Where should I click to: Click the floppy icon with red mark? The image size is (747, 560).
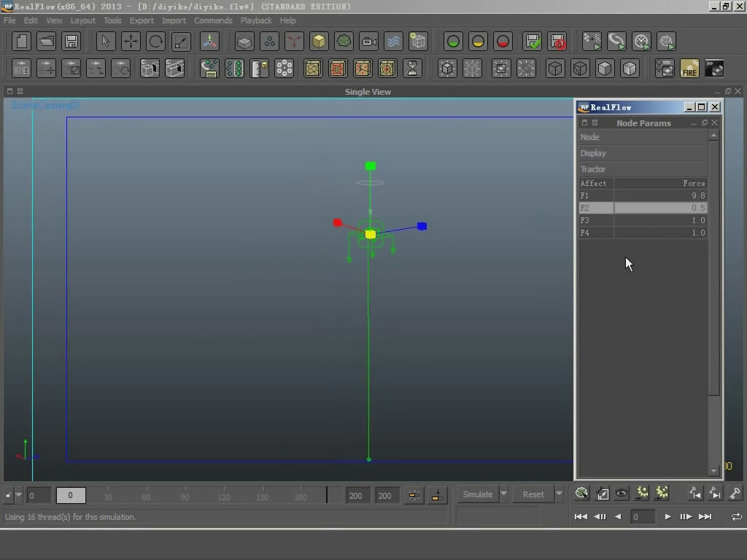tap(557, 42)
